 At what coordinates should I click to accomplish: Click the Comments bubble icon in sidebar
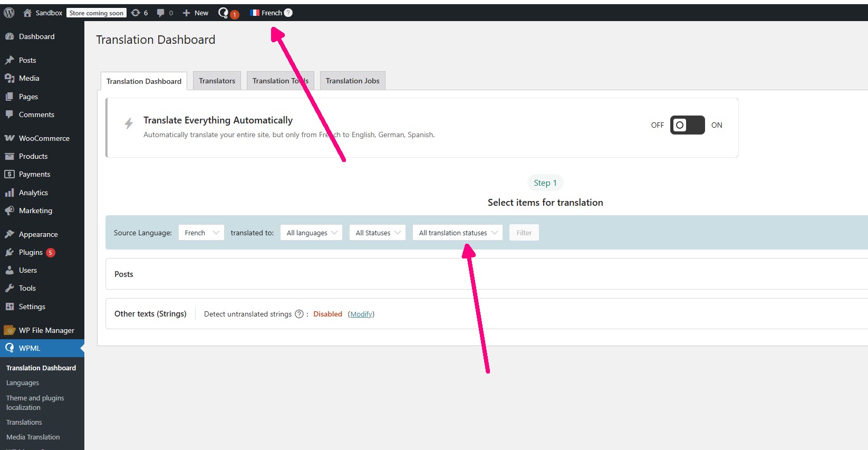pos(9,114)
